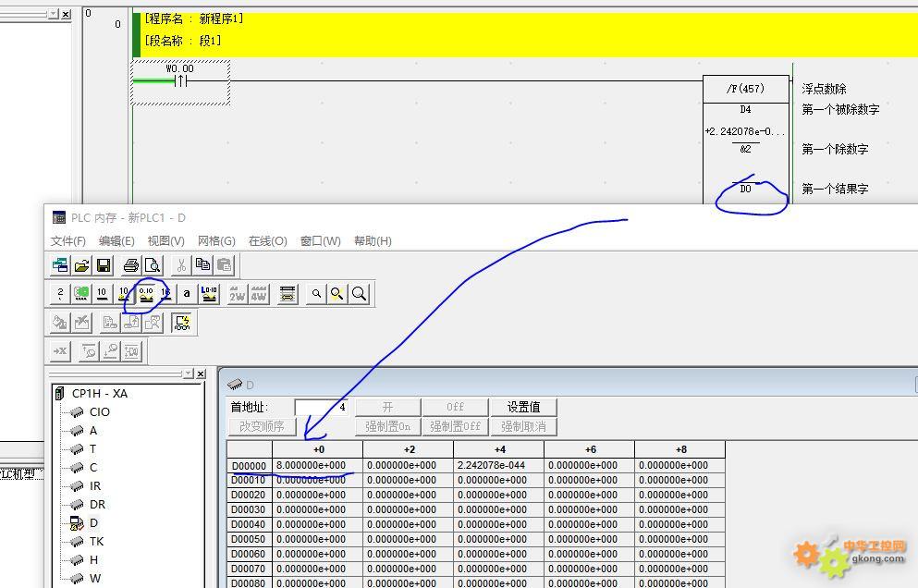The width and height of the screenshot is (918, 588).
Task: Click the /F(457) instruction block header
Action: [x=745, y=89]
